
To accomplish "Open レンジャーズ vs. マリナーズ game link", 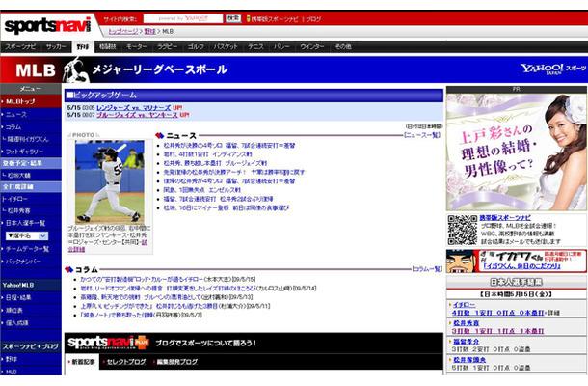I will coord(133,108).
